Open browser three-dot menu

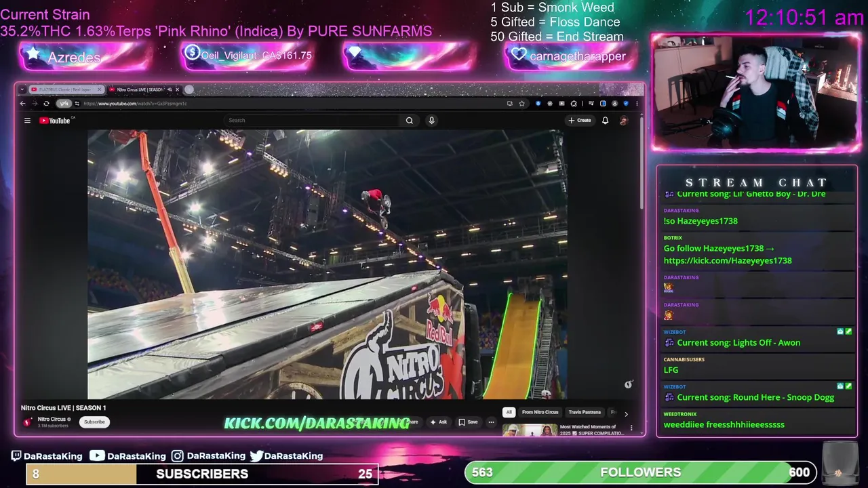pos(637,104)
